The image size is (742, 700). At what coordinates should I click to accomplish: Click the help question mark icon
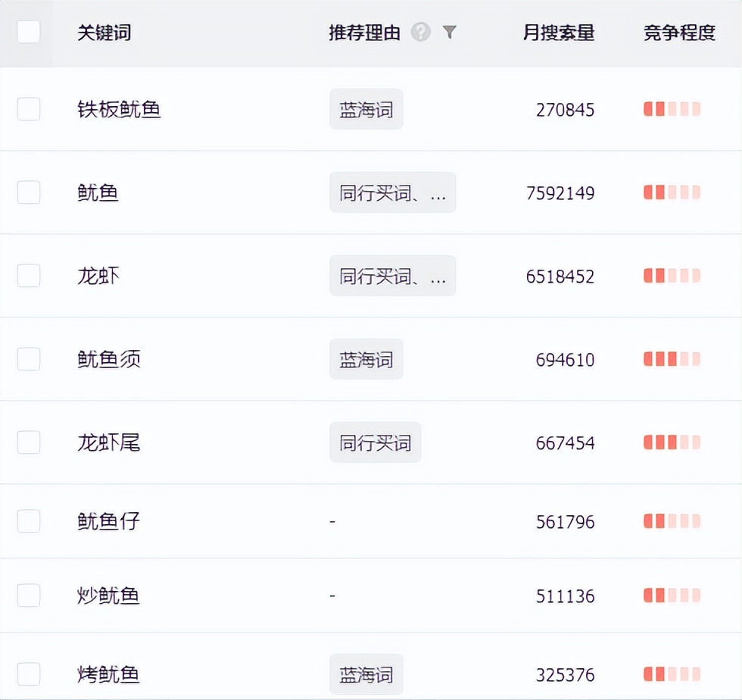(x=421, y=32)
